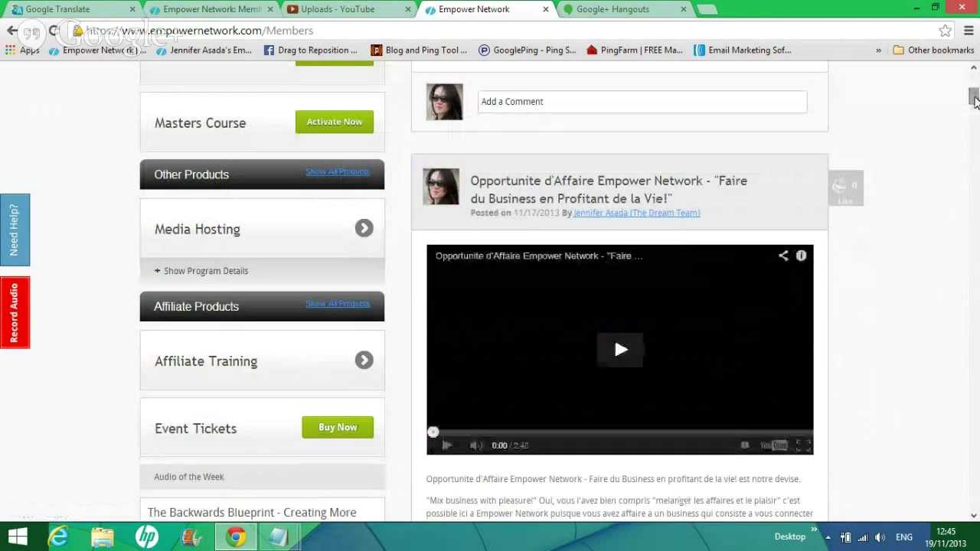Open The Backwards Blueprint audio title
Viewport: 980px width, 551px height.
point(252,512)
